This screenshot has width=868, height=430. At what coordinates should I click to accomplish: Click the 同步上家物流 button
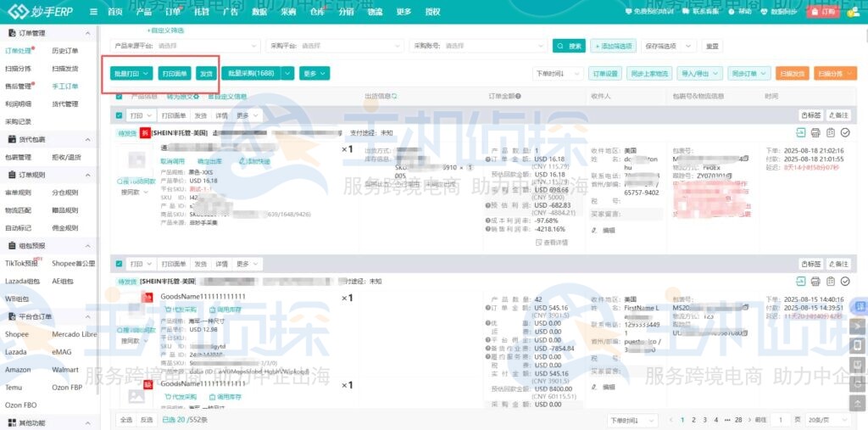point(649,73)
